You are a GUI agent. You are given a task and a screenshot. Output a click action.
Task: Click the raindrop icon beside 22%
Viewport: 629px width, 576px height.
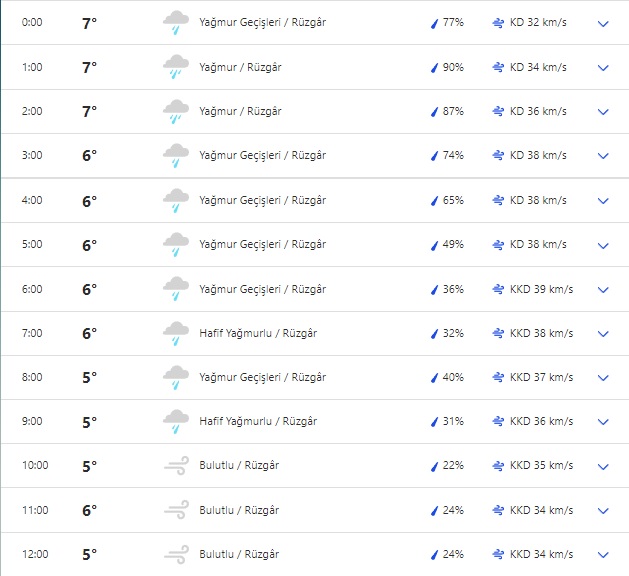(x=434, y=466)
